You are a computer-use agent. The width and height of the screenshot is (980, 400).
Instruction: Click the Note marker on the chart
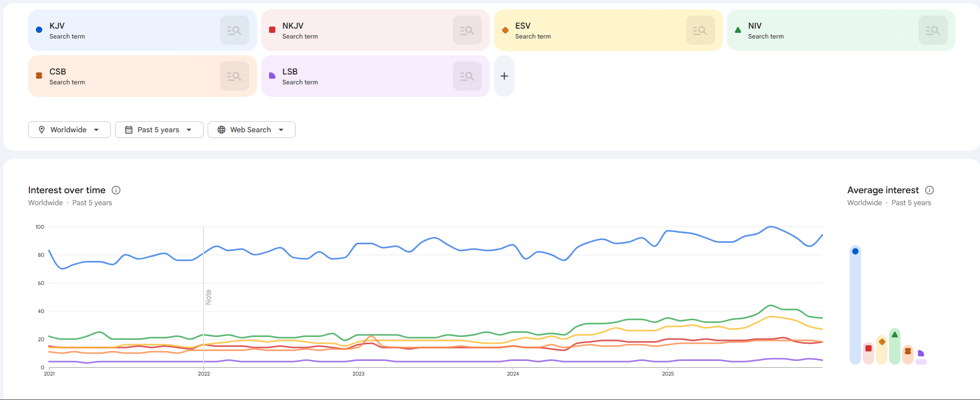[x=208, y=297]
